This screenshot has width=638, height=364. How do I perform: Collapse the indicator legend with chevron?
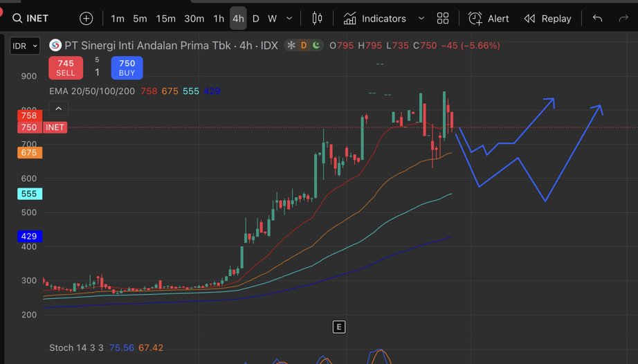(59, 109)
